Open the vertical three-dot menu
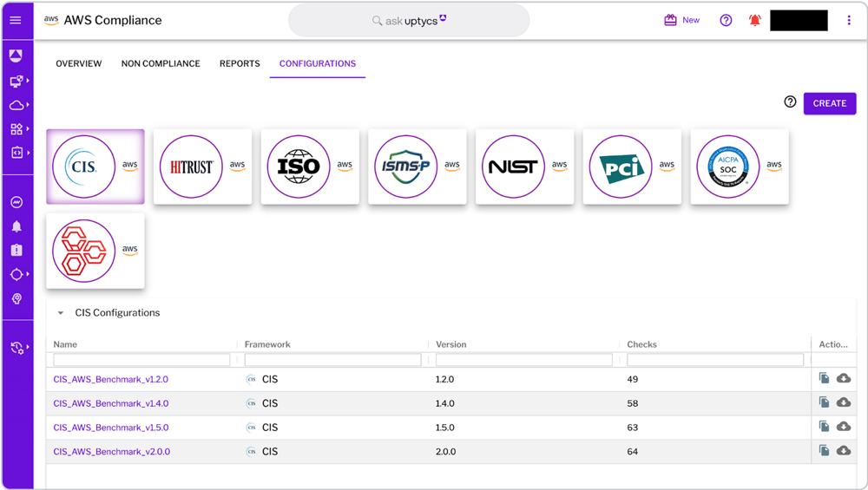Image resolution: width=868 pixels, height=490 pixels. coord(849,21)
